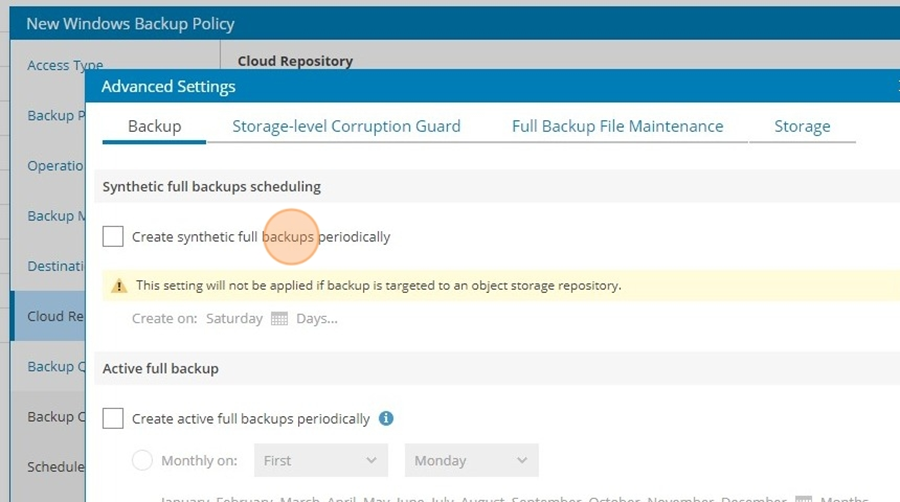Viewport: 900px width, 502px height.
Task: Click the Months... link
Action: (844, 499)
